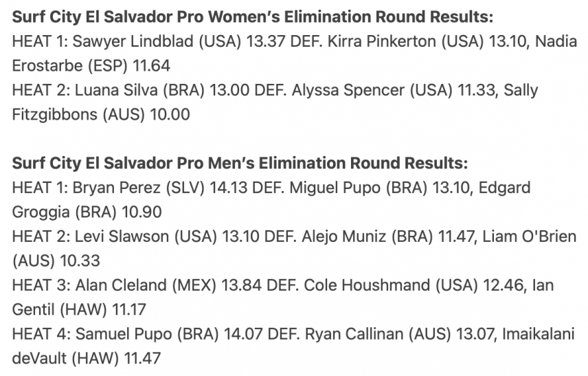
Task: Click on Fitzgibbons (AUS) 10.00 text
Action: tap(101, 115)
